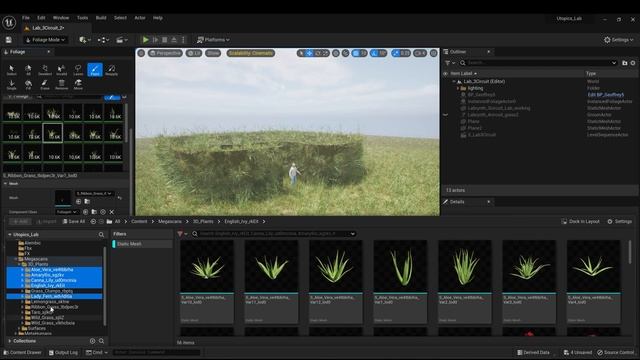The width and height of the screenshot is (640, 360).
Task: Click the Outliner add folder icon
Action: [x=624, y=63]
